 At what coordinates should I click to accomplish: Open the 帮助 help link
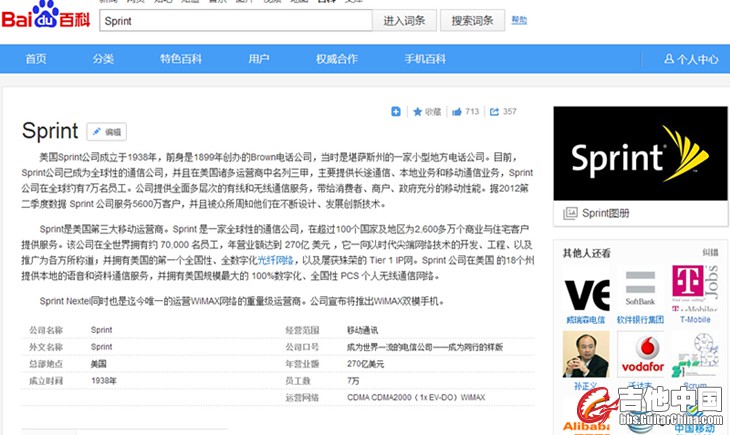pyautogui.click(x=519, y=20)
